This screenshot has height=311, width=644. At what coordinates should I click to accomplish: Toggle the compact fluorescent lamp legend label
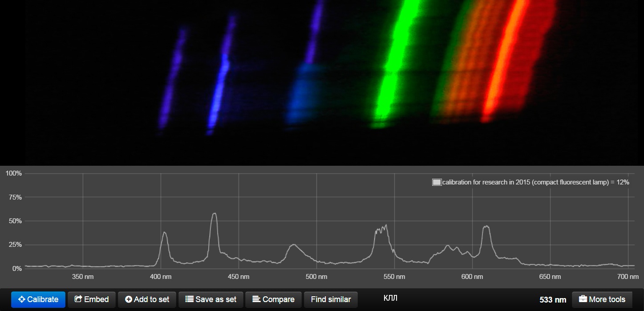pyautogui.click(x=536, y=182)
